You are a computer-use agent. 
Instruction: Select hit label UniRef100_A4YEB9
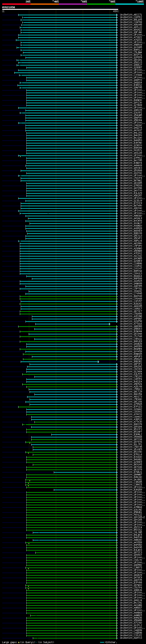[x=131, y=543]
